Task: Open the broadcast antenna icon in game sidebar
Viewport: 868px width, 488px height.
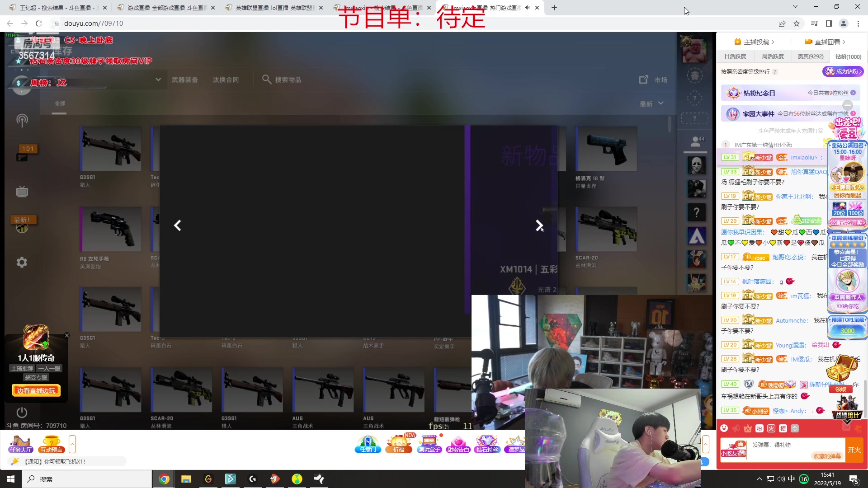Action: coord(22,120)
